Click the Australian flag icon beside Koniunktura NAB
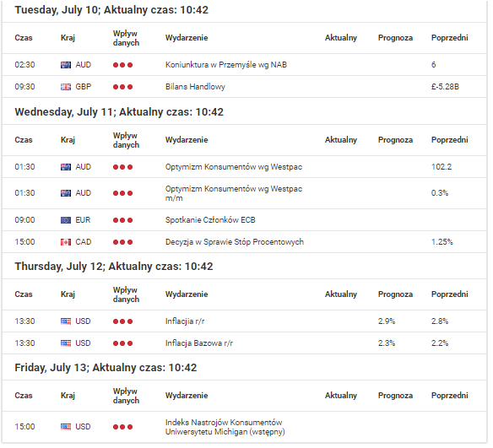 click(x=66, y=65)
